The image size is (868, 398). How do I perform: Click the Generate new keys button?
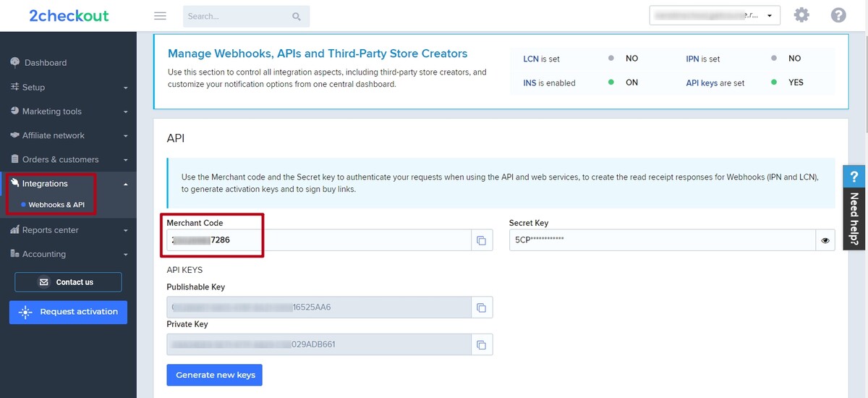coord(215,375)
